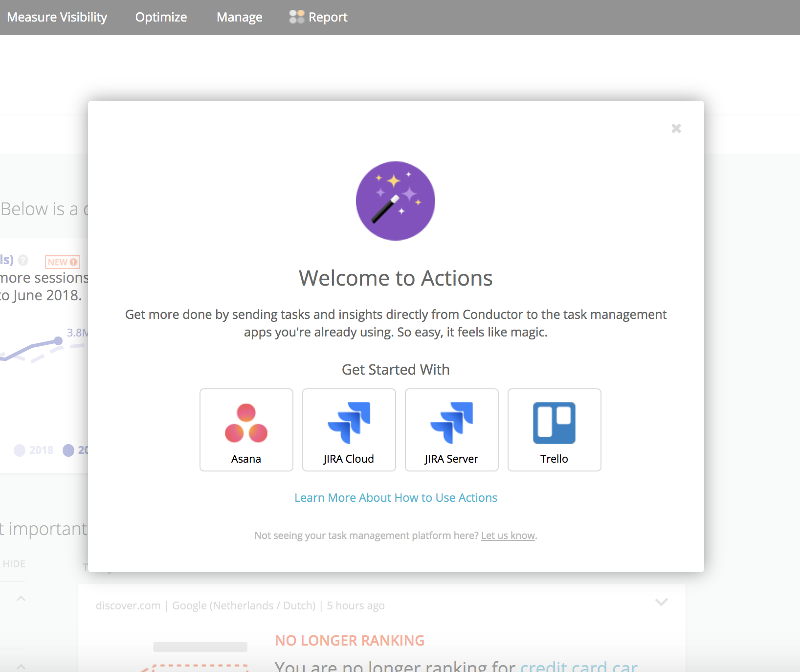This screenshot has height=672, width=800.
Task: Collapse section with chevron below HIDE
Action: [x=21, y=598]
